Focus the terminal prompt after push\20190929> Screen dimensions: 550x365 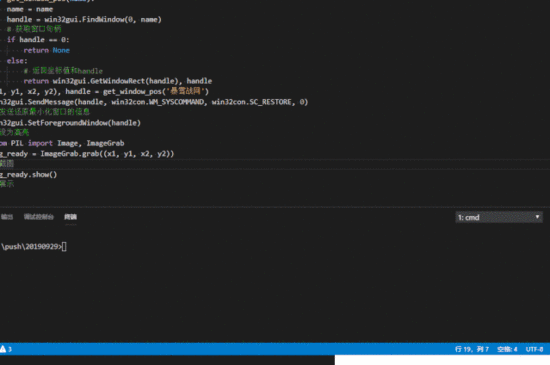[64, 247]
